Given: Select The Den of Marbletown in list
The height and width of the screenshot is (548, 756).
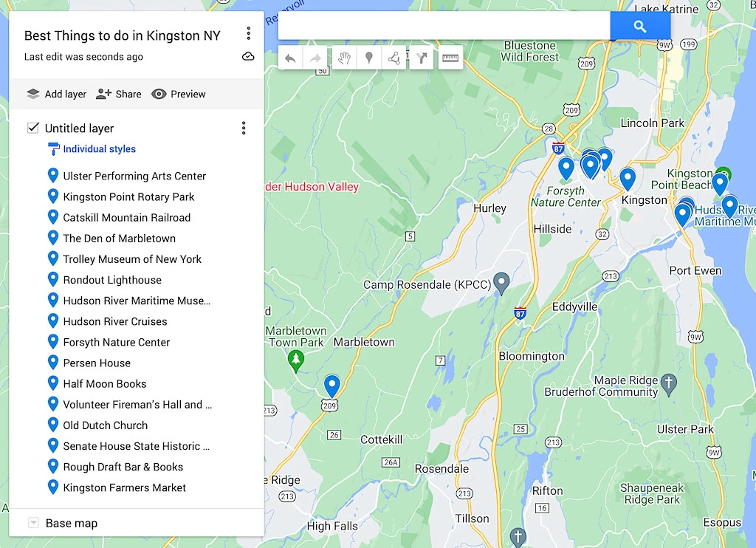Looking at the screenshot, I should pyautogui.click(x=120, y=239).
